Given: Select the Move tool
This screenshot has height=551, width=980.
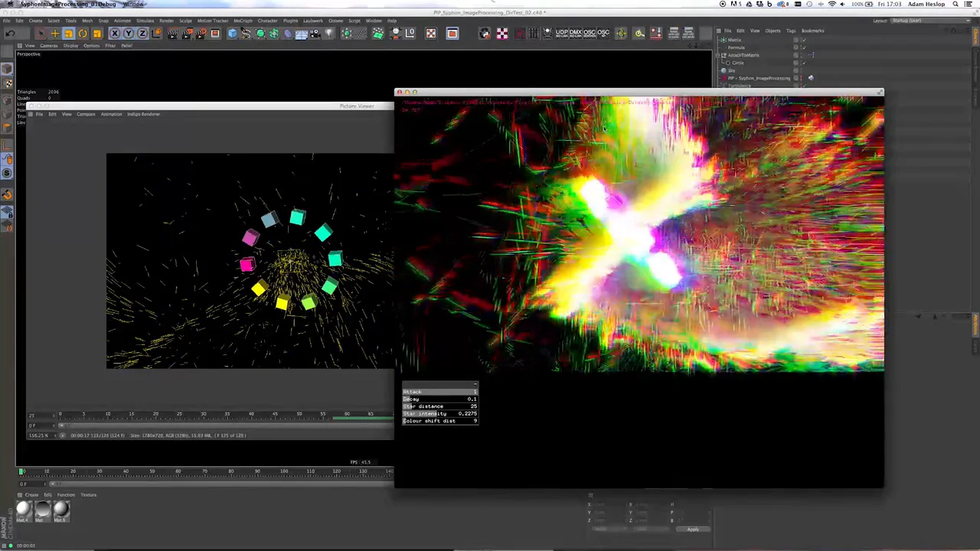Looking at the screenshot, I should click(54, 34).
